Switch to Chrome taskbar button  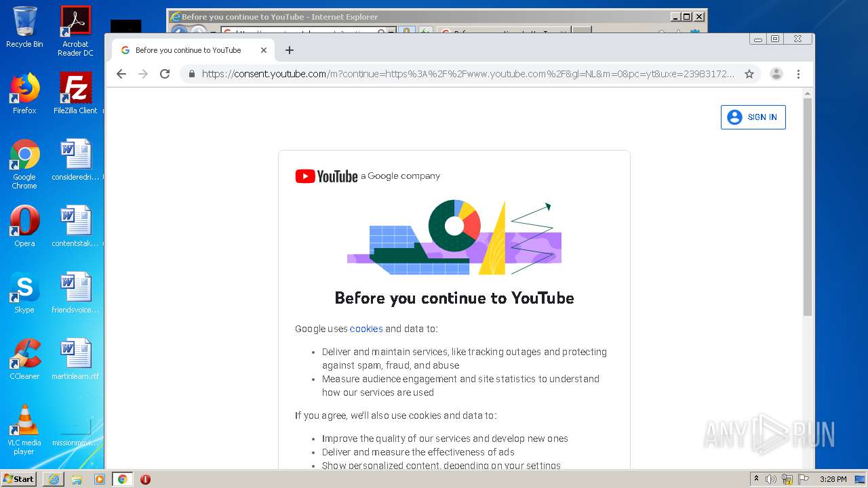pos(122,479)
